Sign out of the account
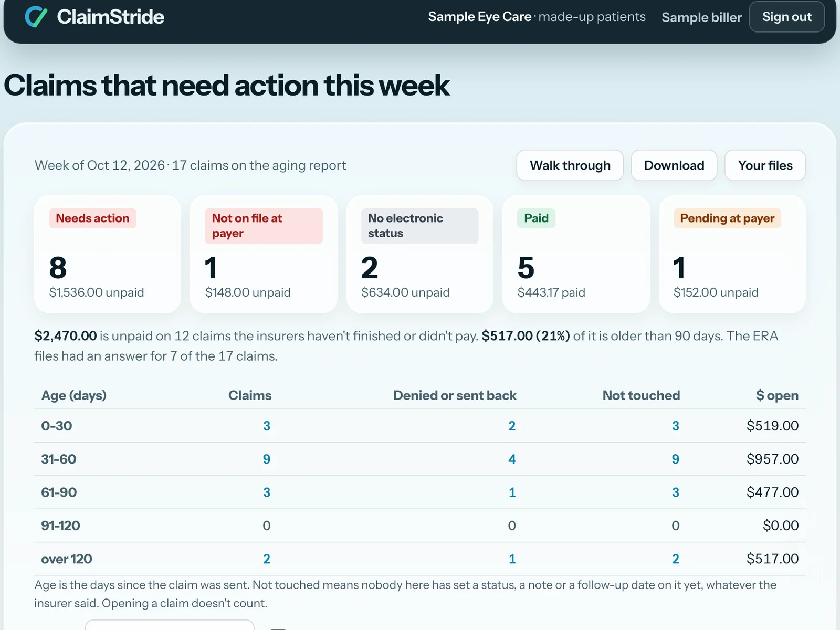This screenshot has width=840, height=630. coord(786,17)
